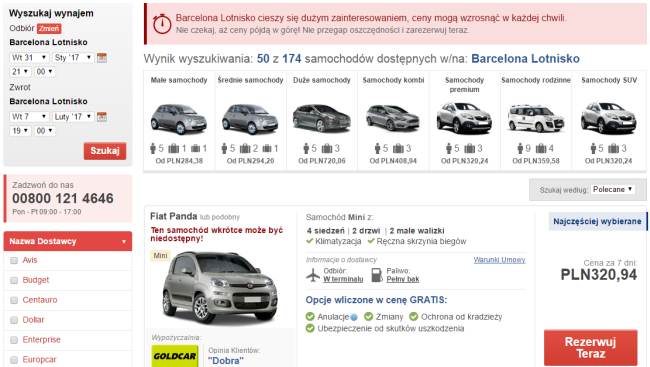Click the Centauro supplier name

point(40,300)
